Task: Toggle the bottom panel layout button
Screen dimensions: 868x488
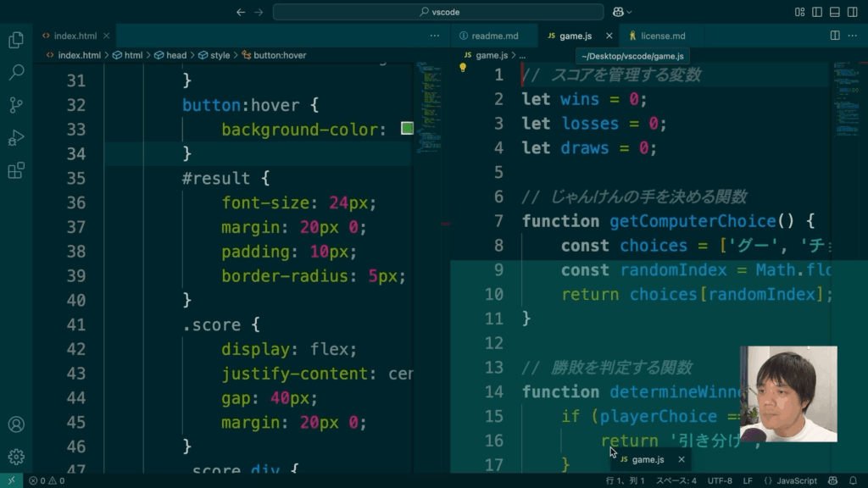Action: [834, 12]
